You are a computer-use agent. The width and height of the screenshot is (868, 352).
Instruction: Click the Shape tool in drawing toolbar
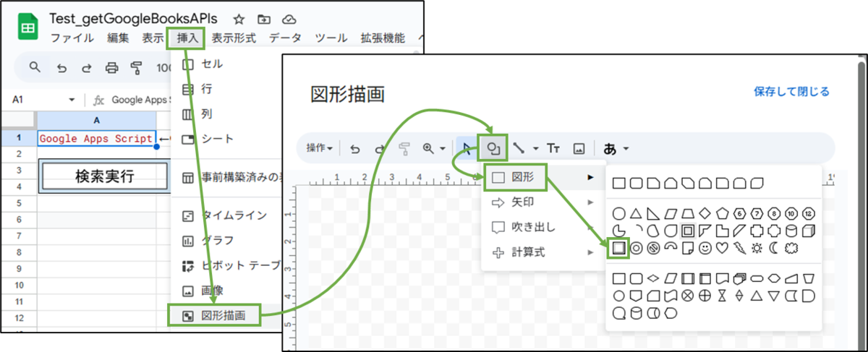[x=493, y=148]
